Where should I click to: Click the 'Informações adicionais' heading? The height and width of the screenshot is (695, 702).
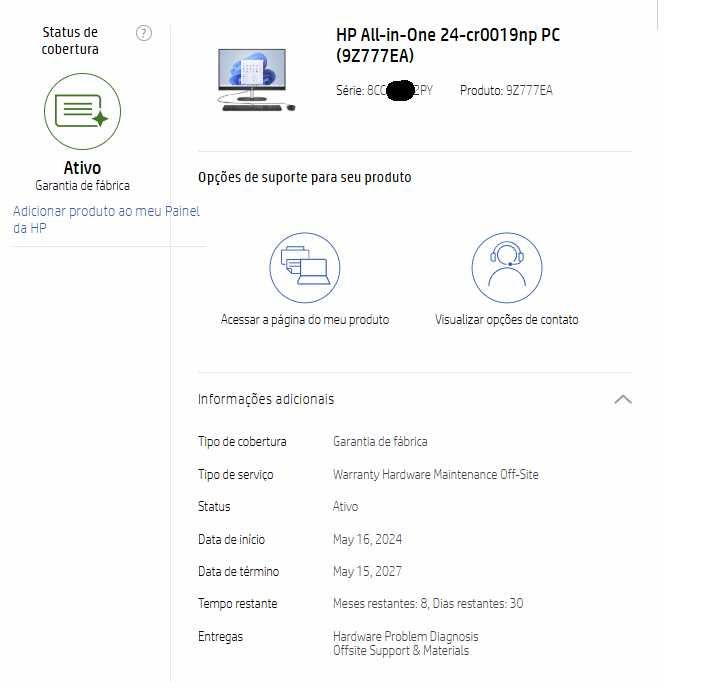(266, 399)
